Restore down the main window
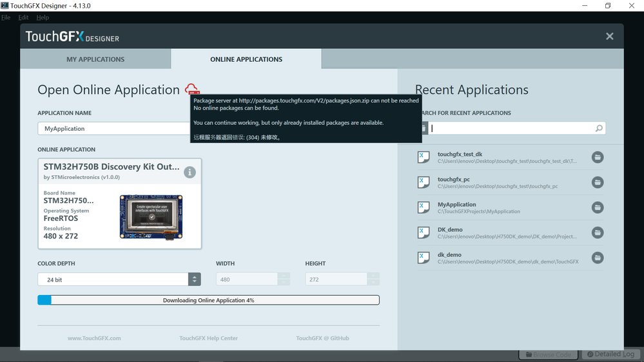This screenshot has width=644, height=362. (608, 5)
